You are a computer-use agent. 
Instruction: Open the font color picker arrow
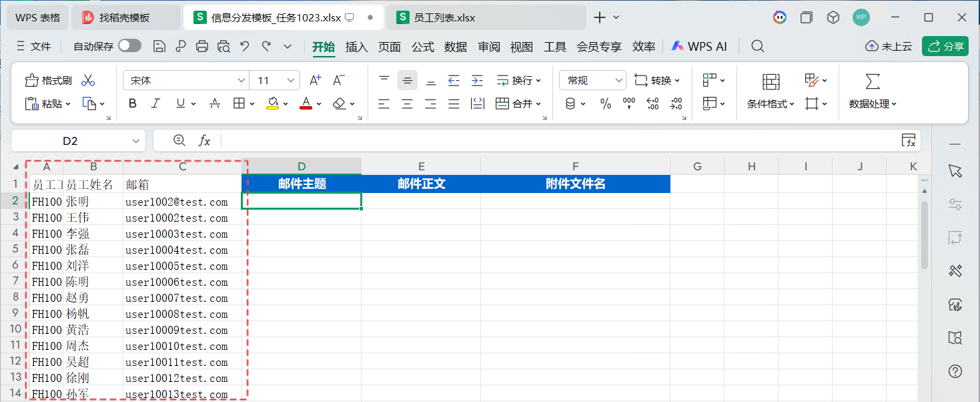point(318,104)
